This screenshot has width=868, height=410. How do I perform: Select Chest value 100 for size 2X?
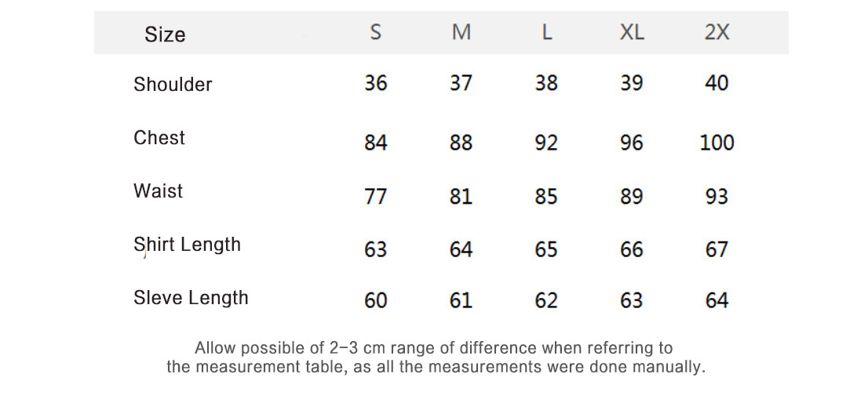(717, 143)
